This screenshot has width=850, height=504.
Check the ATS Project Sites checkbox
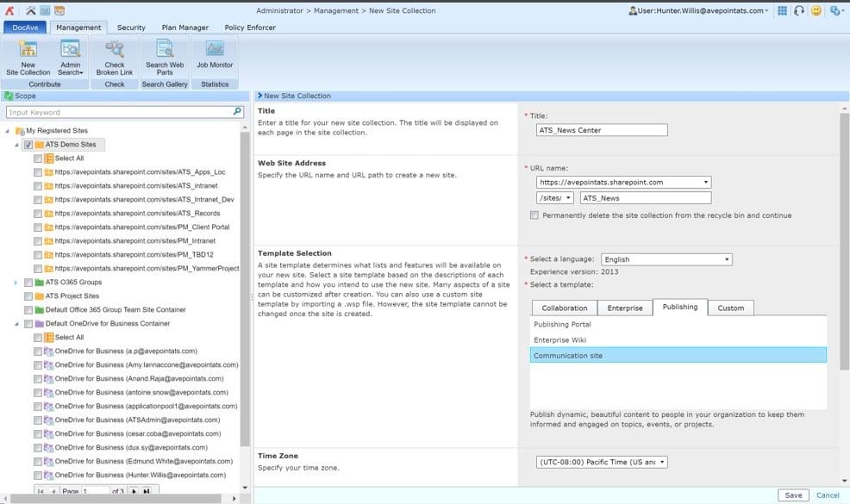point(28,296)
